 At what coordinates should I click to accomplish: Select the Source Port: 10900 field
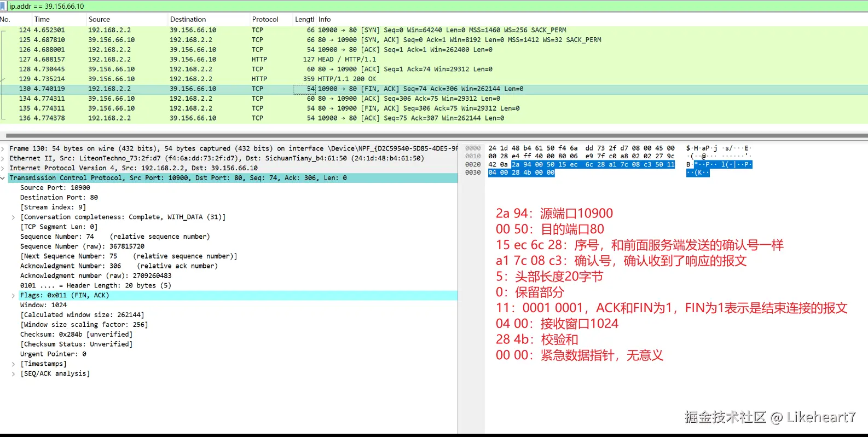point(55,188)
